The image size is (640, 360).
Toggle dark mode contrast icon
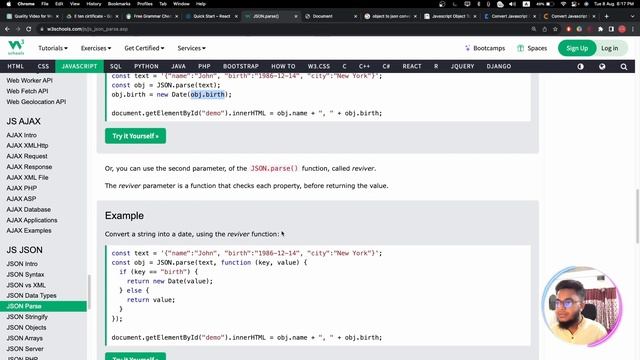[x=580, y=67]
